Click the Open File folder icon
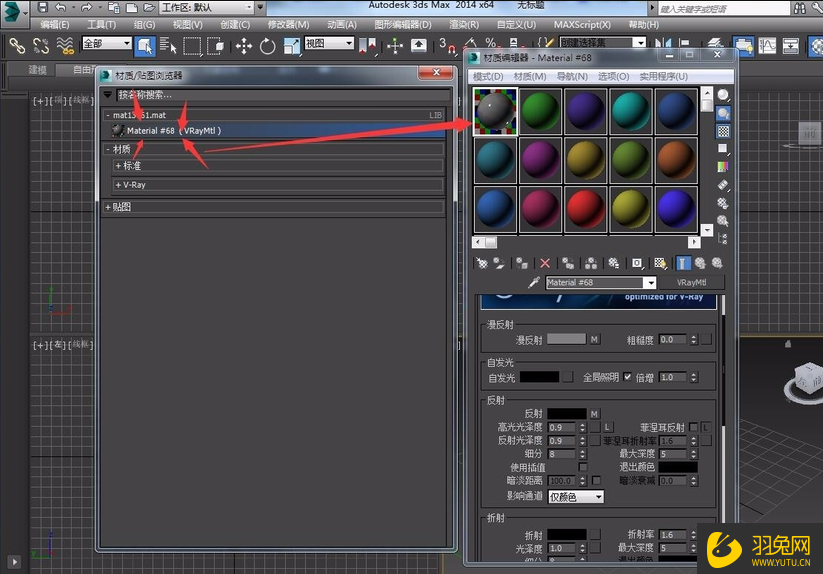Viewport: 823px width, 574px height. click(150, 7)
